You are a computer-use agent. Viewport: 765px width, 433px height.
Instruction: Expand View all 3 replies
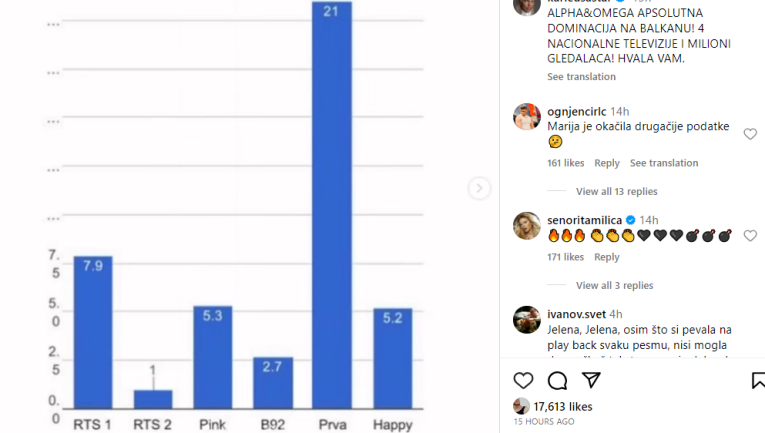(x=614, y=285)
